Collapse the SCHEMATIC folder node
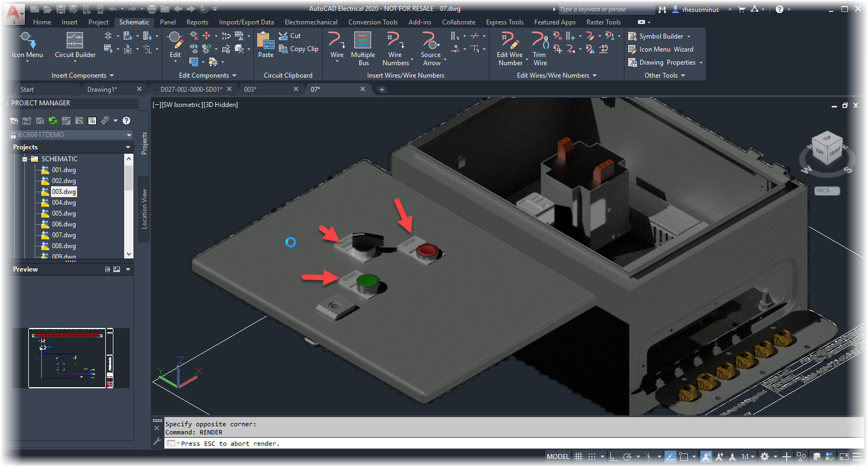Image resolution: width=868 pixels, height=467 pixels. pos(25,159)
